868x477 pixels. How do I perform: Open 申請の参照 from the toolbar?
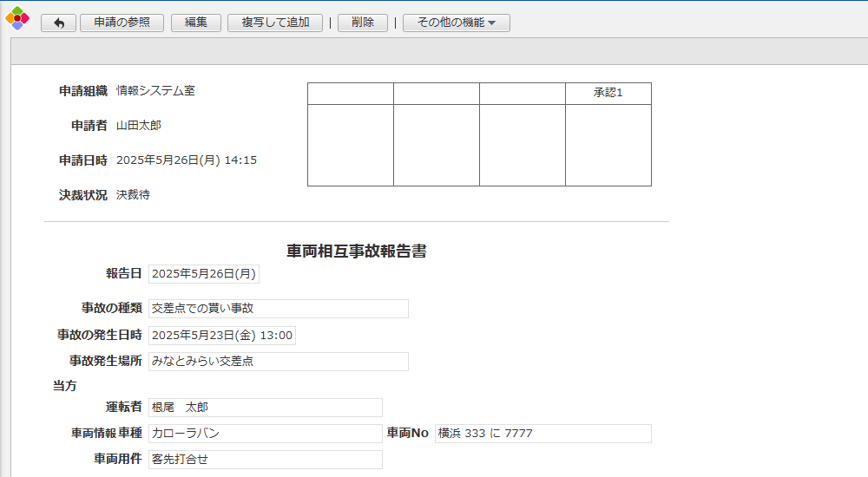pyautogui.click(x=122, y=23)
